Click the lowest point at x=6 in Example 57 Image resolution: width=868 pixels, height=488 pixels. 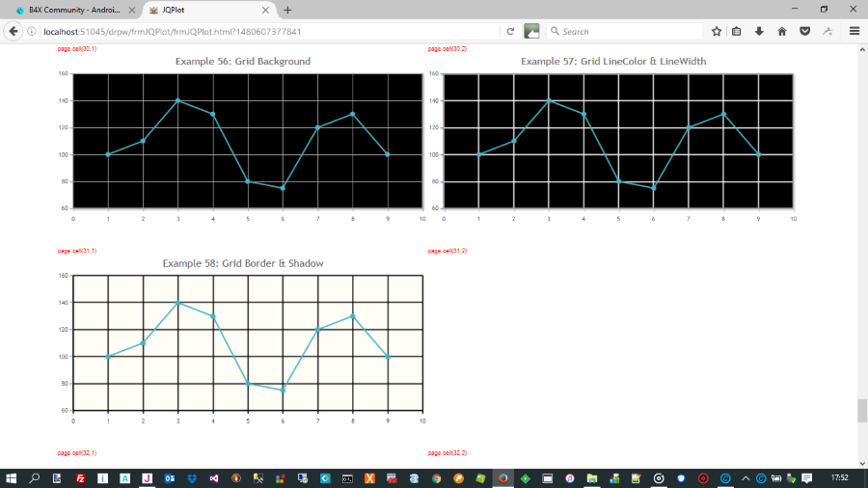(654, 188)
